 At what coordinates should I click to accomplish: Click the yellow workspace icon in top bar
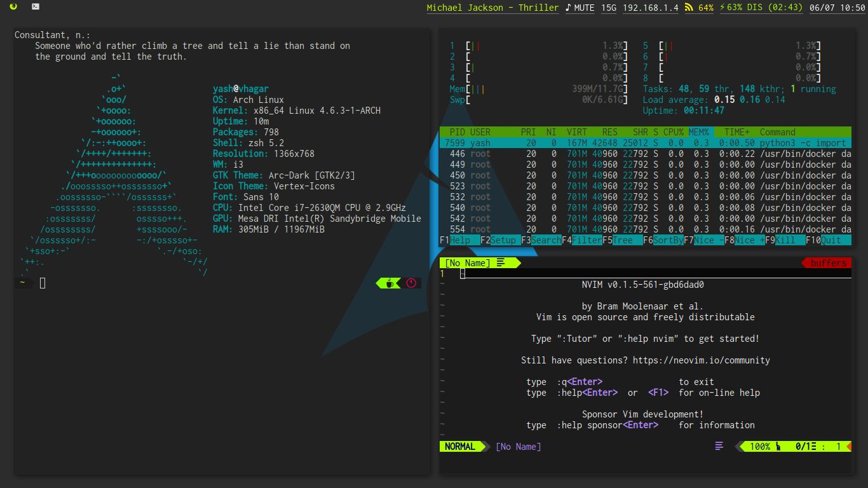click(x=14, y=7)
